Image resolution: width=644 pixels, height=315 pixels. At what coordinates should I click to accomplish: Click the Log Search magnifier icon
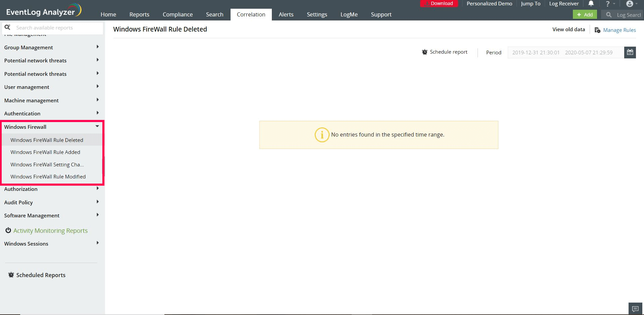coord(609,15)
